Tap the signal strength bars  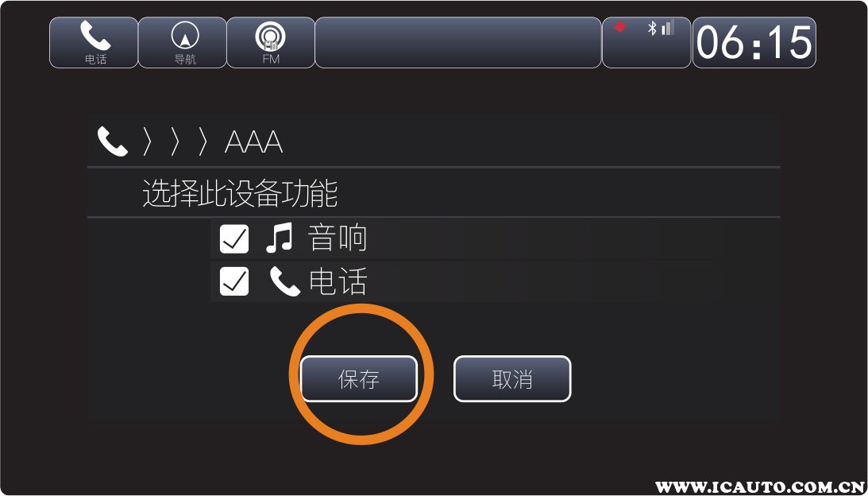[x=668, y=28]
